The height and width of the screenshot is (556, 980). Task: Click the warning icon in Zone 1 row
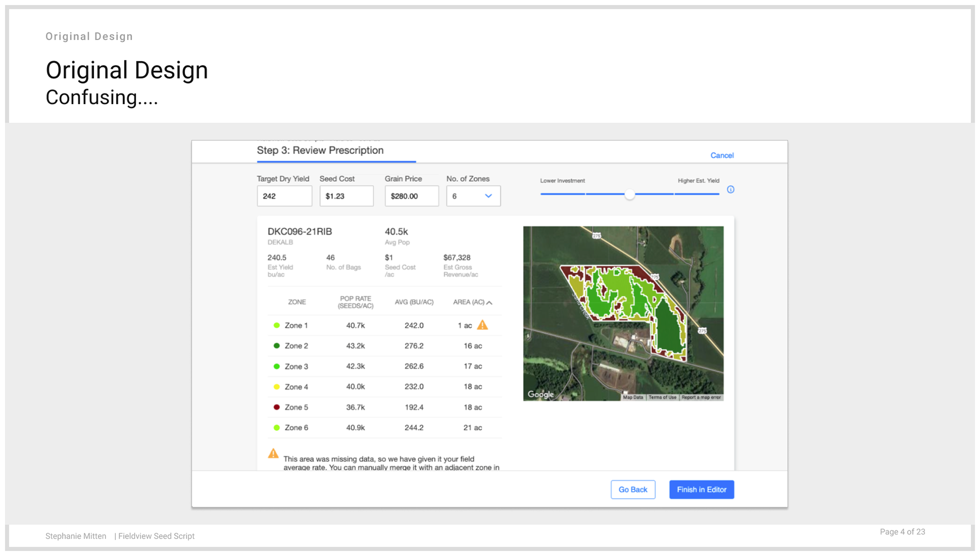tap(482, 325)
